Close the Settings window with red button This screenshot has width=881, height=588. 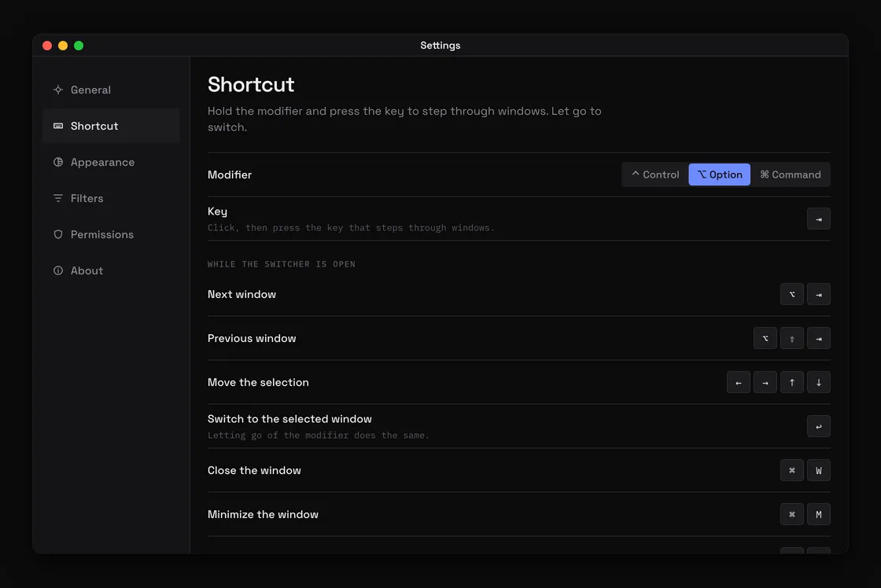pyautogui.click(x=47, y=46)
